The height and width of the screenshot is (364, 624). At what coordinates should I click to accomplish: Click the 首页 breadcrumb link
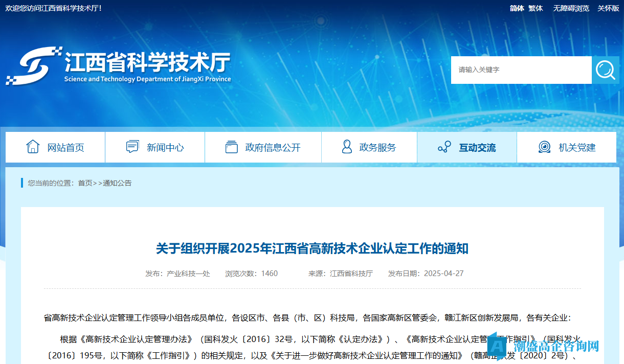85,183
